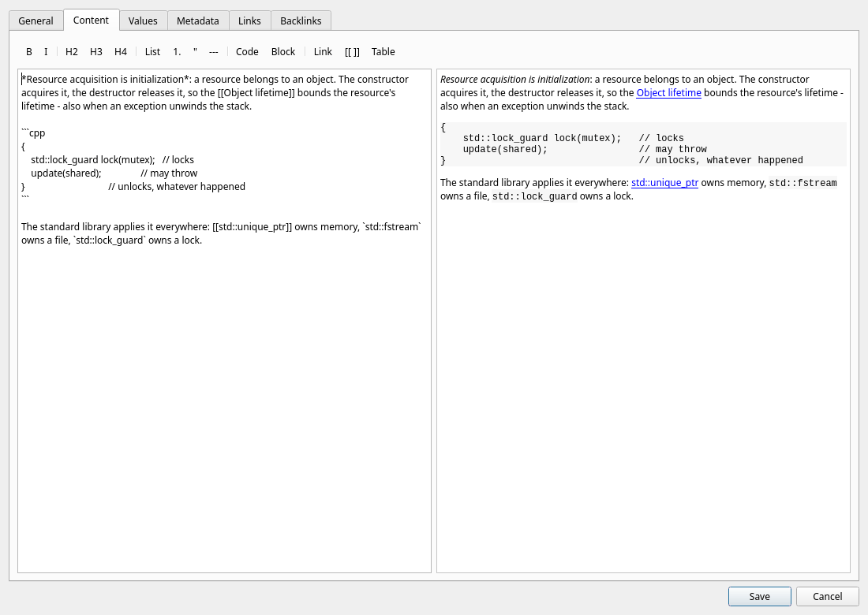Switch to the General tab
This screenshot has width=868, height=615.
(36, 21)
